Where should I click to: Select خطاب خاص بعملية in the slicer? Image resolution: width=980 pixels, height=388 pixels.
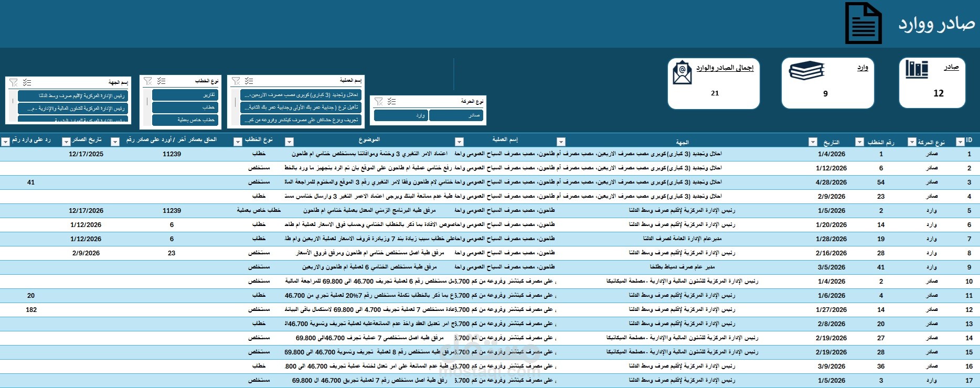tap(185, 120)
